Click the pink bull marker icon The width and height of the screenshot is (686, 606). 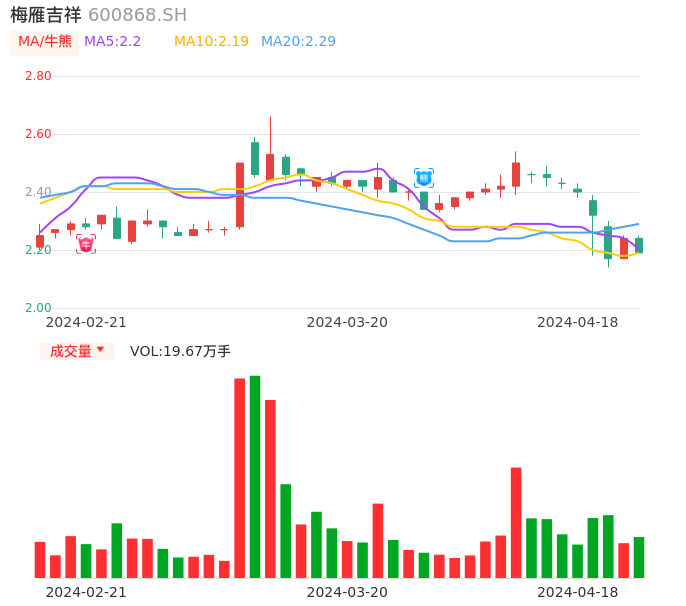[86, 244]
